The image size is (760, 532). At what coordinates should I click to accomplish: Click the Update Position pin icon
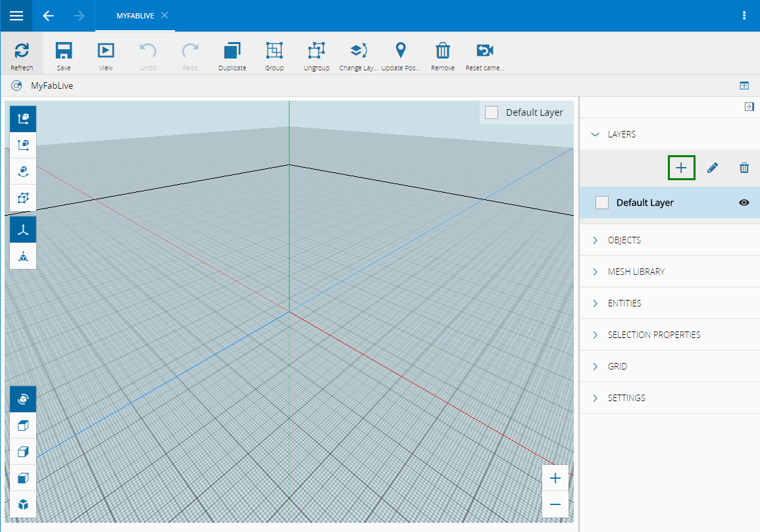(400, 51)
